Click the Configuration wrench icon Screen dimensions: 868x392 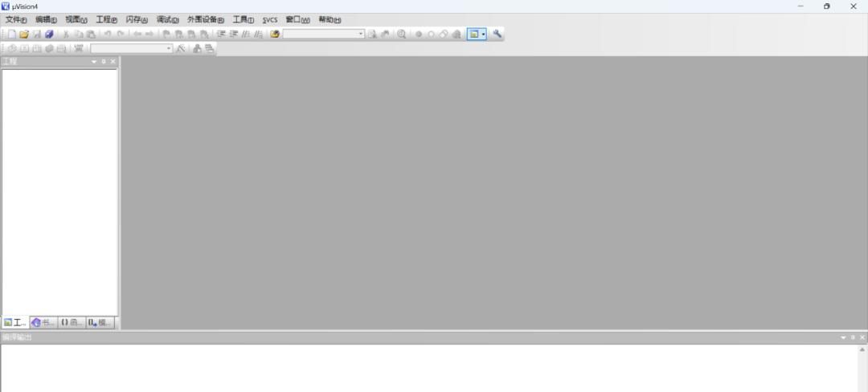pos(497,35)
